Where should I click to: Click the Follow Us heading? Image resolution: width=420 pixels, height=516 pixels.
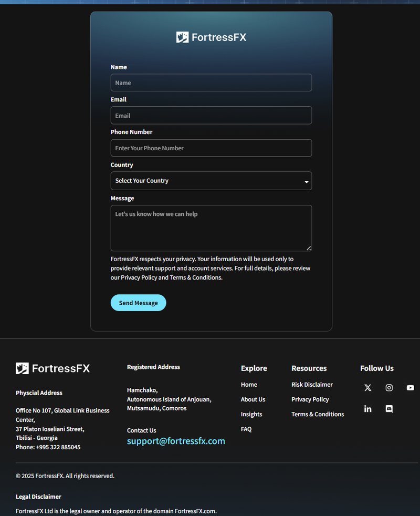[x=377, y=368]
